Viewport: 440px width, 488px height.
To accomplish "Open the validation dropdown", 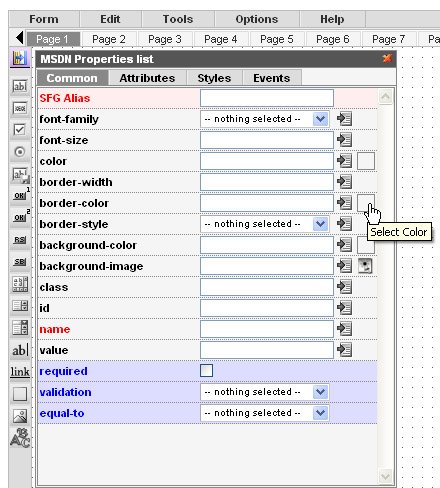I will pyautogui.click(x=265, y=392).
